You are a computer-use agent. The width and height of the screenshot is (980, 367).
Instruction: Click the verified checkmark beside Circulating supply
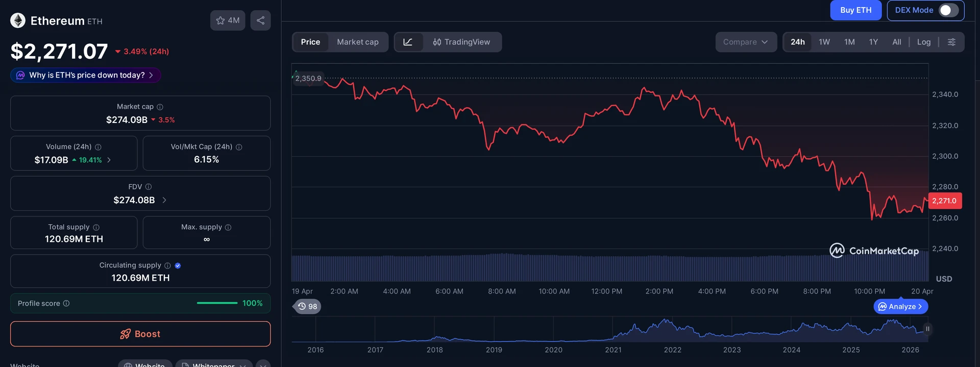[178, 265]
